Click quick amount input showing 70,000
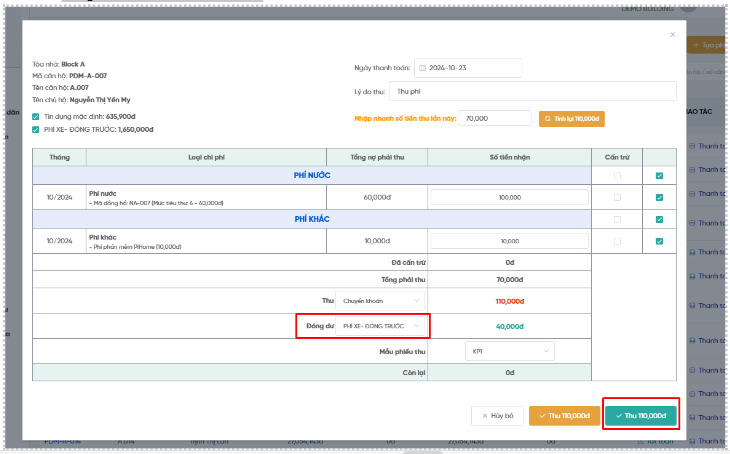This screenshot has width=730, height=454. pyautogui.click(x=494, y=118)
